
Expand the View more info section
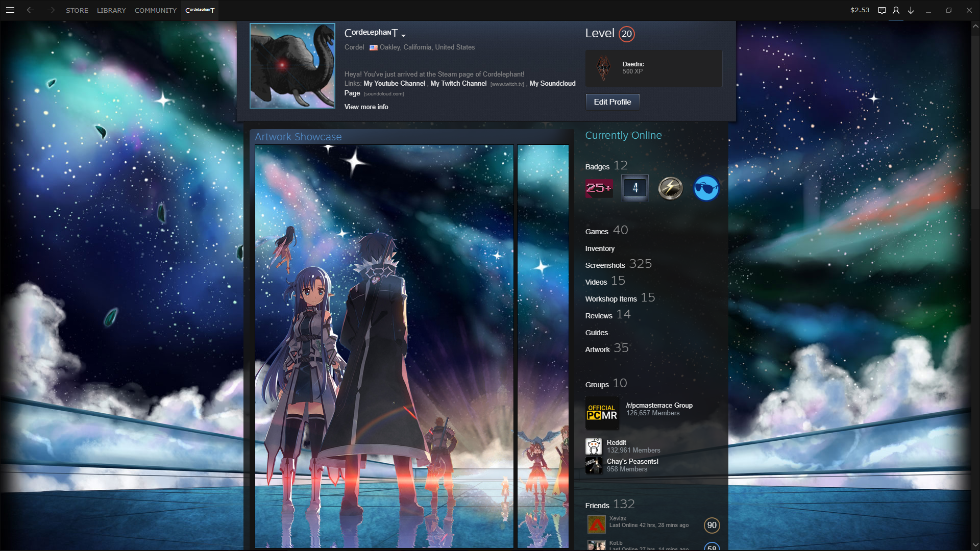[365, 107]
